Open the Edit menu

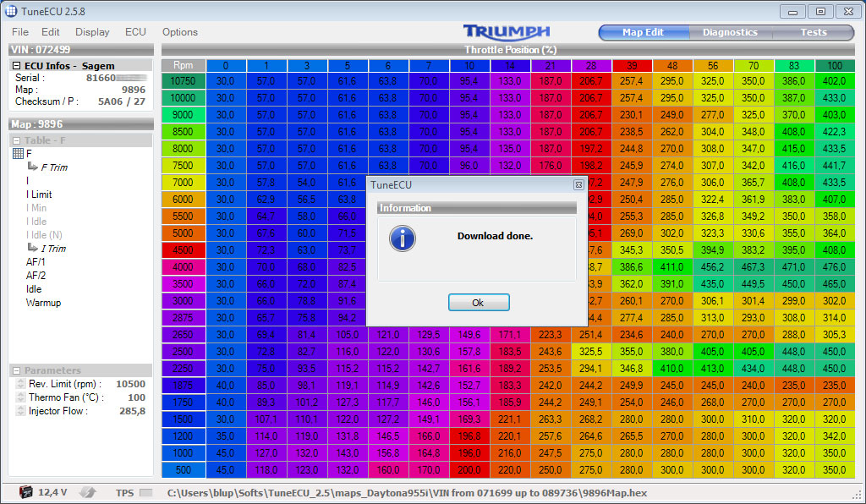click(50, 32)
